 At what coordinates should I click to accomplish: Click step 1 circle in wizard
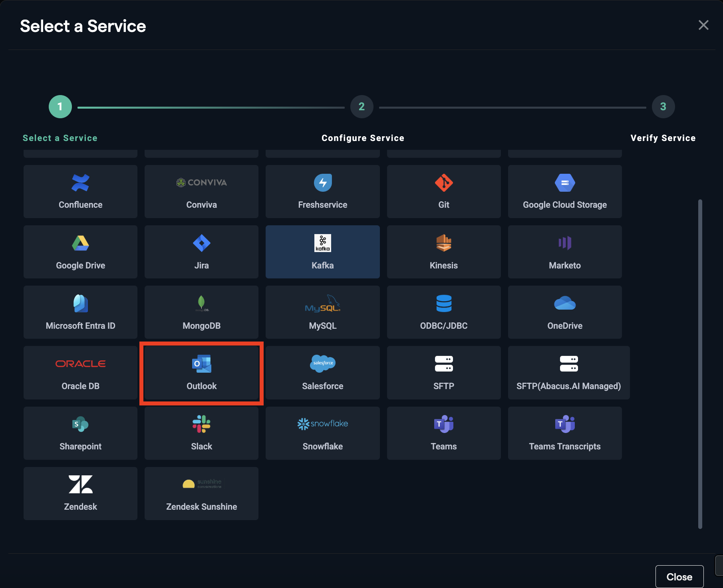tap(60, 107)
